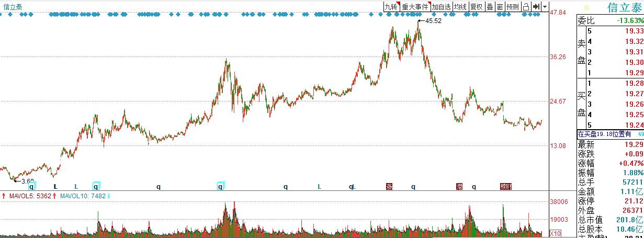Click buy level 2 price 19.27
This screenshot has height=238, width=644.
click(x=635, y=94)
